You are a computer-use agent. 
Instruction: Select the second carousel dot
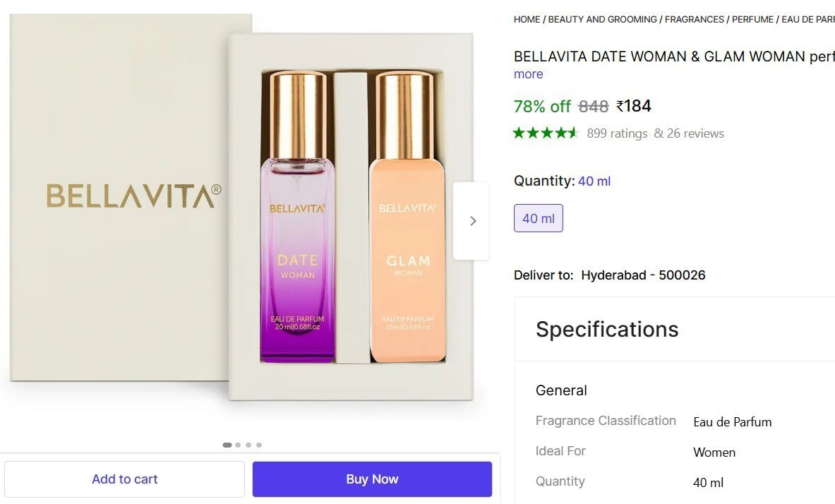tap(238, 445)
